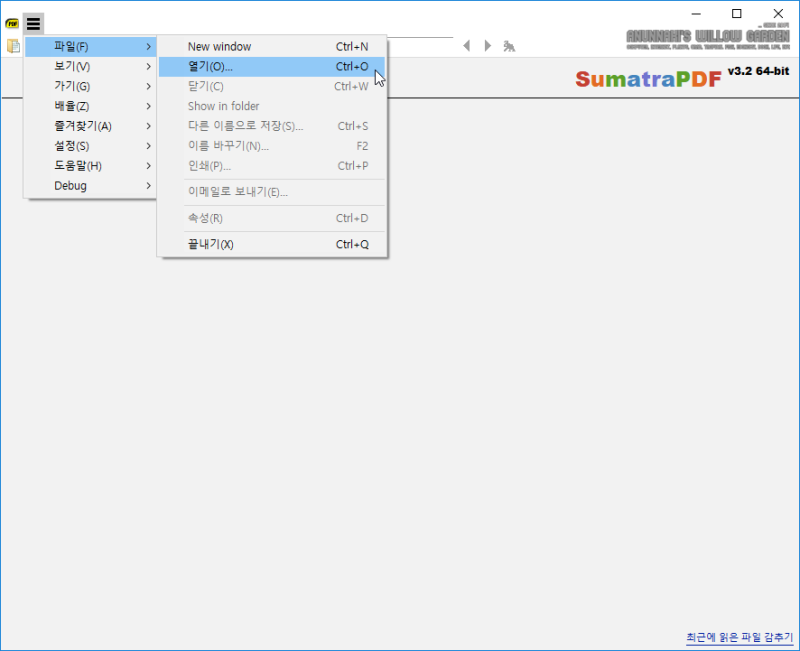
Task: Open the 즐겨찾기(A) menu
Action: coord(91,126)
